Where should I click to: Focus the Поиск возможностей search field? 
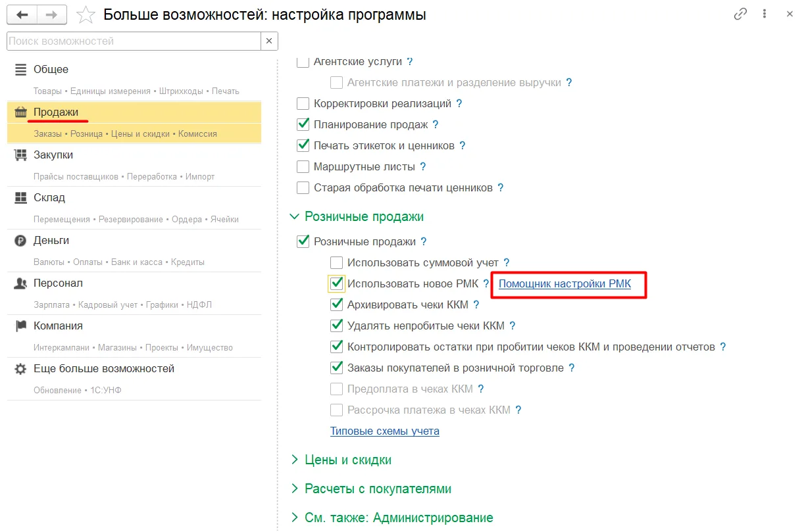pyautogui.click(x=134, y=41)
